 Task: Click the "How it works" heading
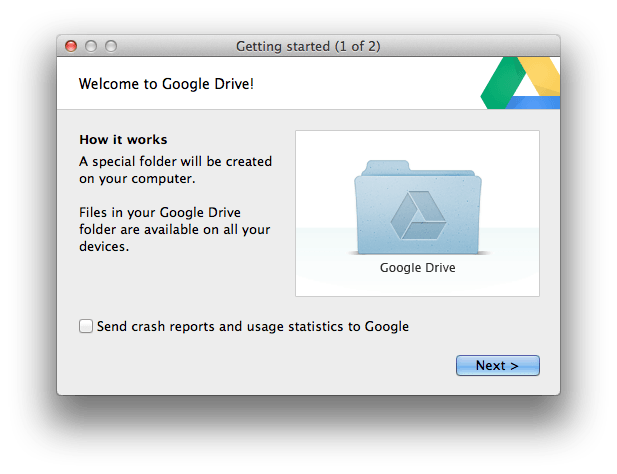pyautogui.click(x=123, y=140)
